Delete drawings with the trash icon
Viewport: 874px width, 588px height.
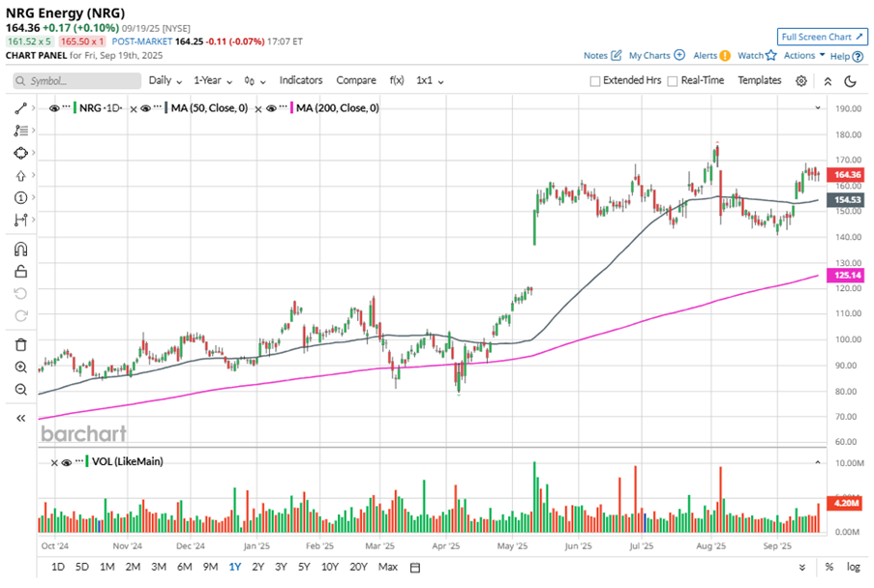pyautogui.click(x=20, y=344)
